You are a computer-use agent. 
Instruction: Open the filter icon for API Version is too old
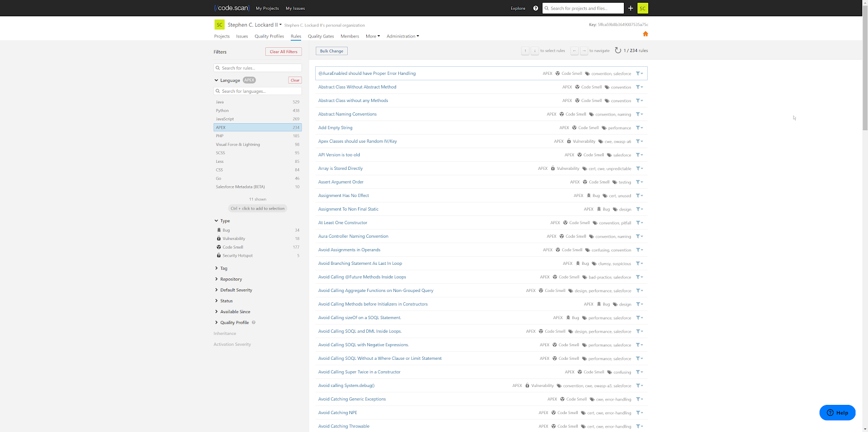(640, 155)
